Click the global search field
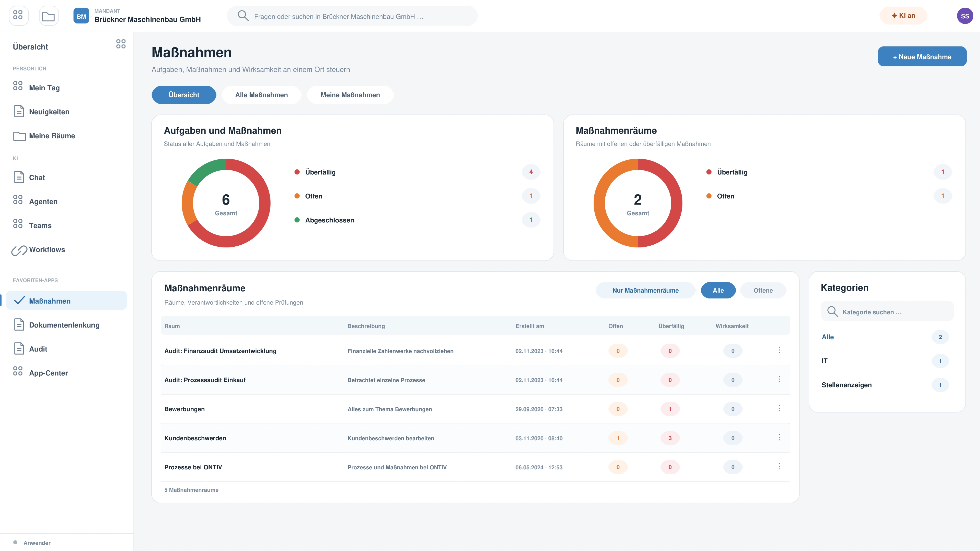Viewport: 980px width, 551px height. [352, 16]
